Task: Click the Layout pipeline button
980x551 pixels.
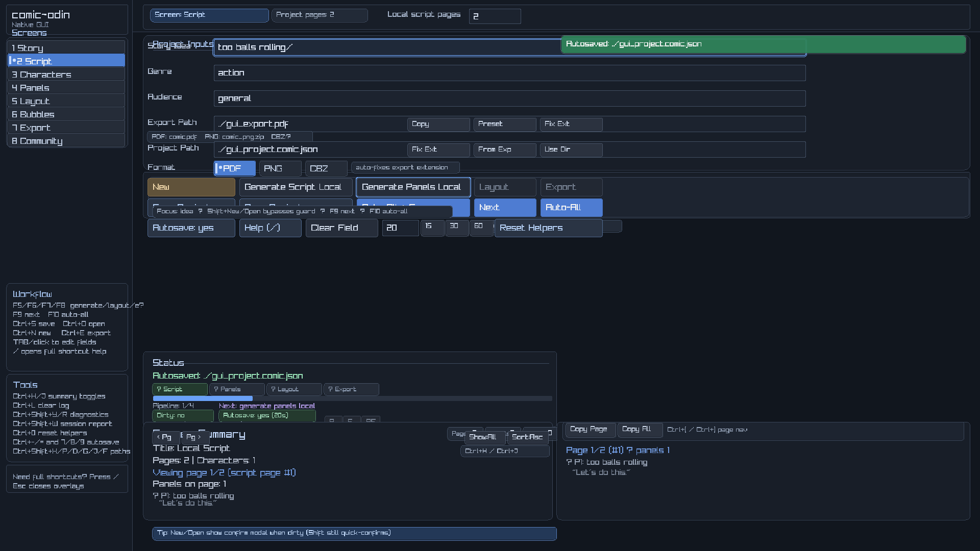Action: [x=505, y=187]
